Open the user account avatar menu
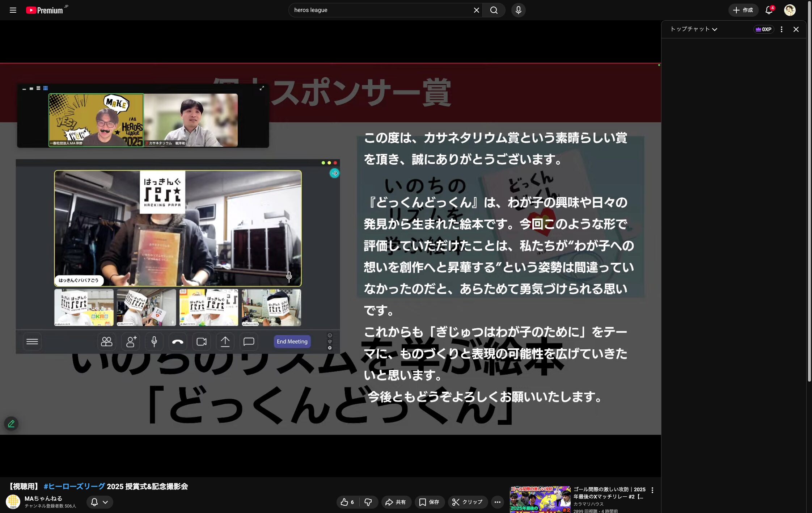This screenshot has height=513, width=812. tap(790, 10)
